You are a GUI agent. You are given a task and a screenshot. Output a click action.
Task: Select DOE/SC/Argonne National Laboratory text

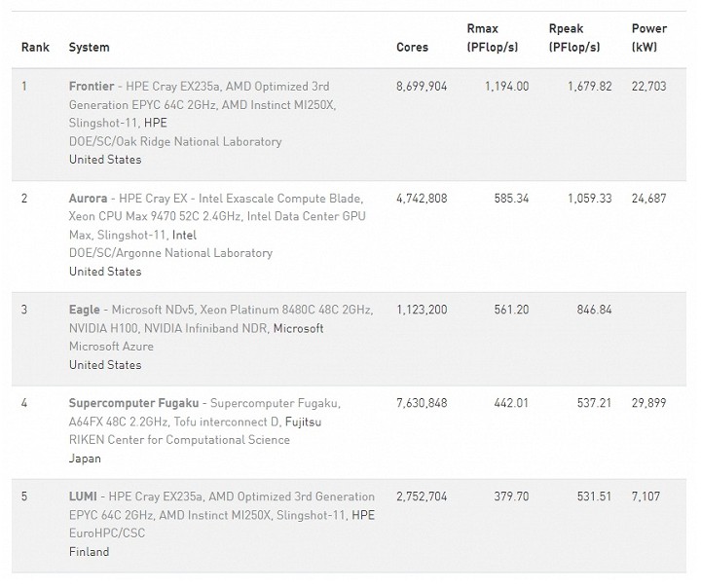point(170,253)
